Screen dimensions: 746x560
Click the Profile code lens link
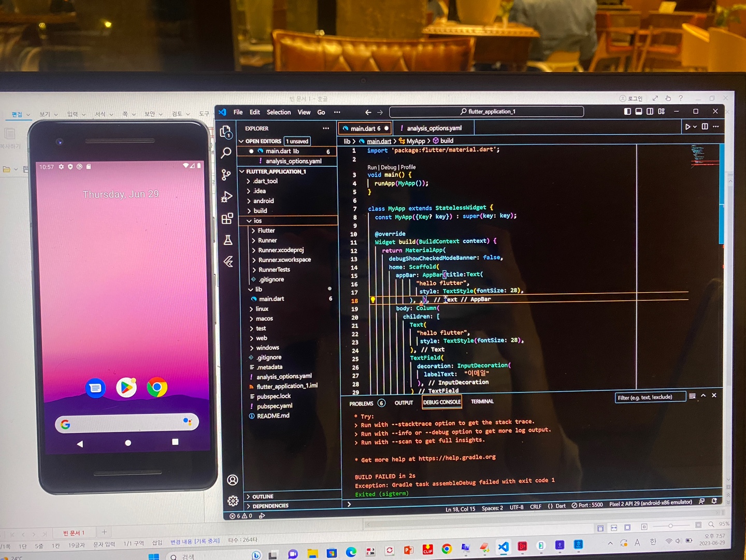[x=408, y=167]
